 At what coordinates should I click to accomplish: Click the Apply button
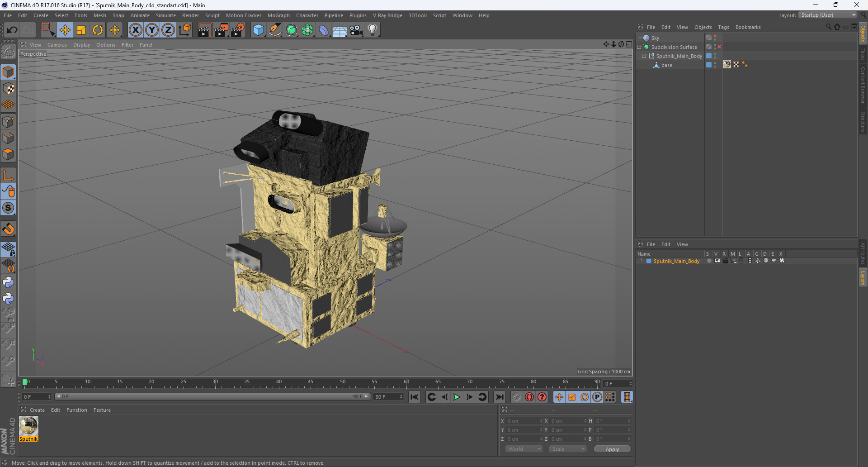[612, 449]
